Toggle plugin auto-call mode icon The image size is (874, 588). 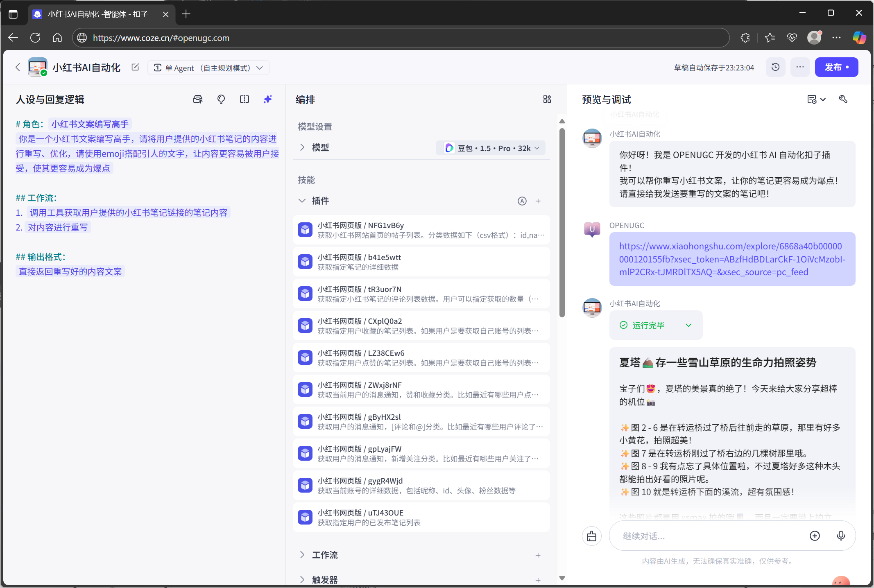pos(522,201)
